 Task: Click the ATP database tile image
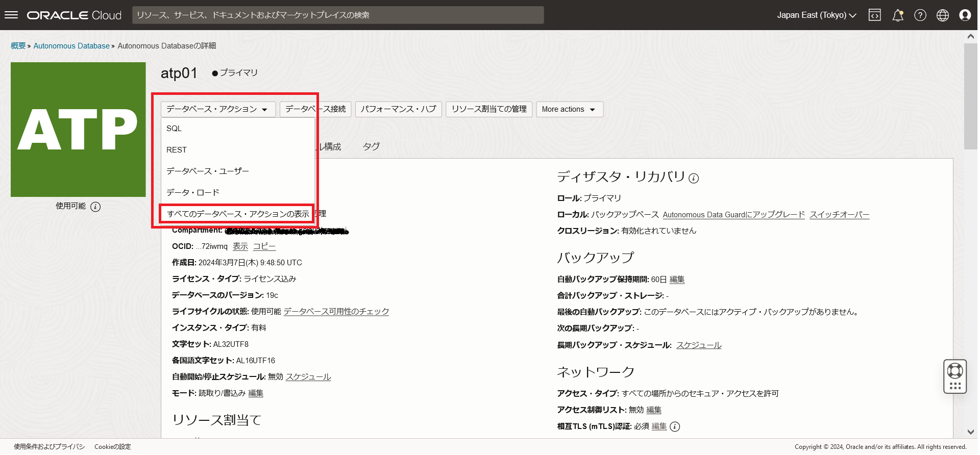tap(79, 130)
